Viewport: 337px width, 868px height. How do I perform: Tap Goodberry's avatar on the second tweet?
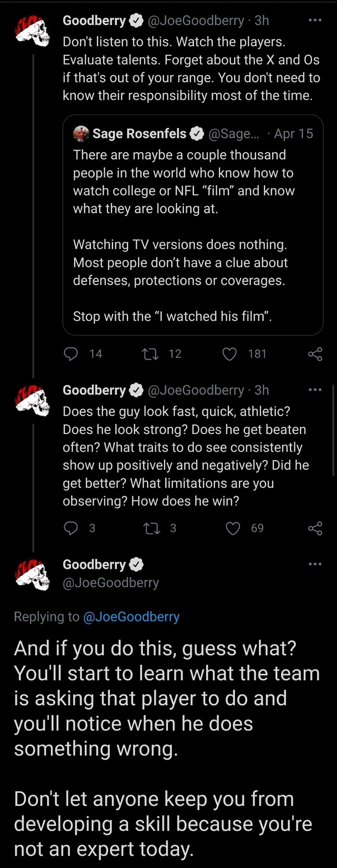[x=32, y=400]
